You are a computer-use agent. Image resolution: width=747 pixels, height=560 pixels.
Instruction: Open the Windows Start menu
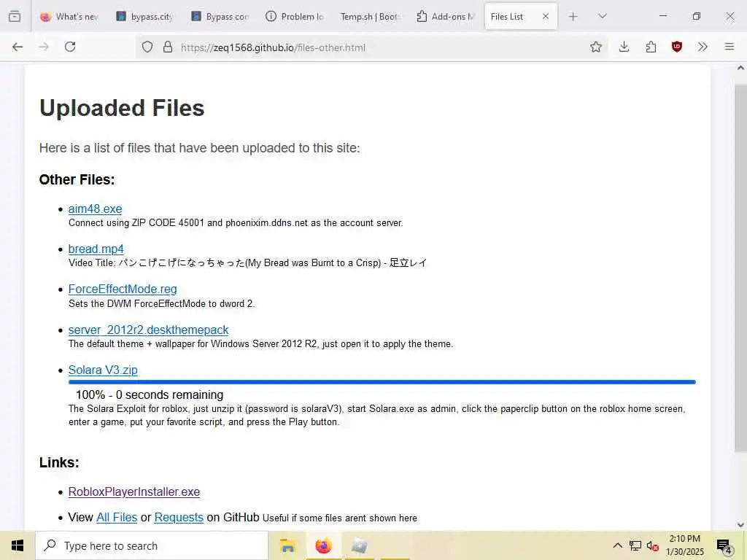coord(18,545)
